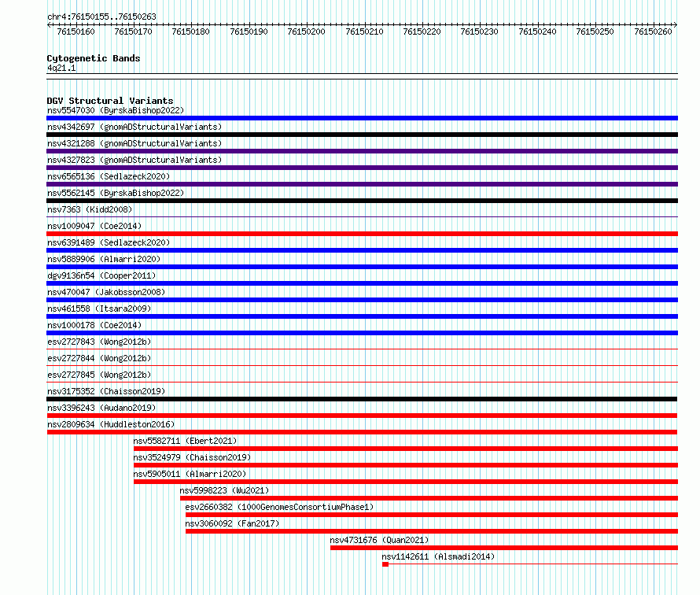
Task: Select nsv3524979 (Chaisson2019) label
Action: click(192, 457)
